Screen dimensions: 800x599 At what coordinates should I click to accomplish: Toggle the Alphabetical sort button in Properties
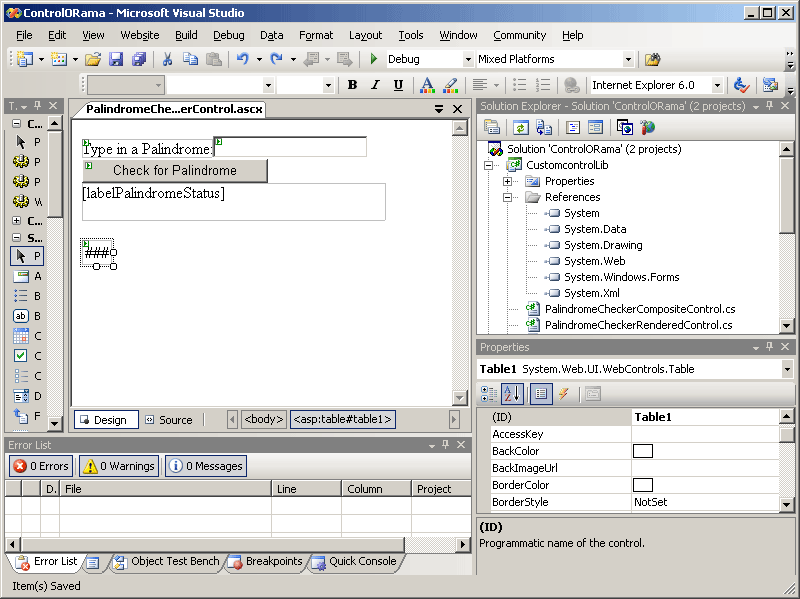(x=512, y=393)
